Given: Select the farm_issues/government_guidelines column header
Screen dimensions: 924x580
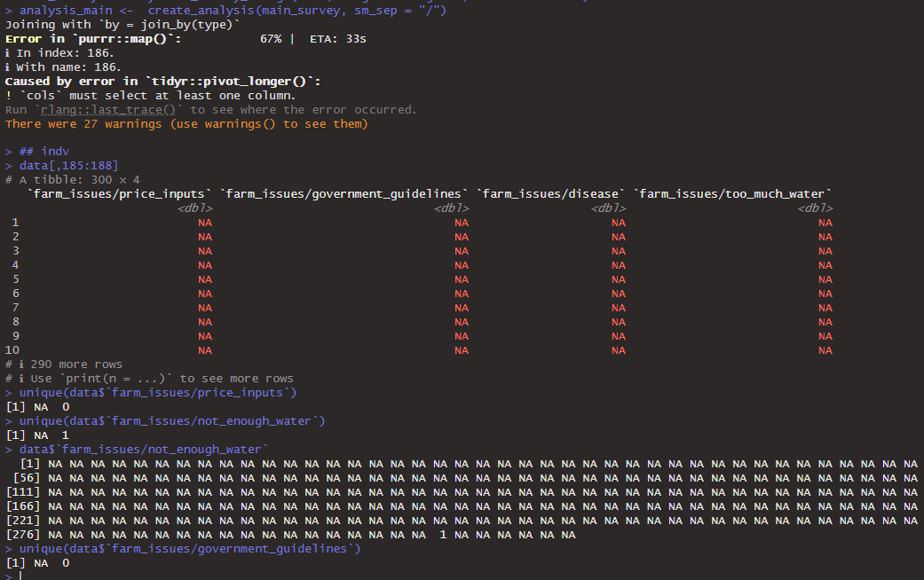Looking at the screenshot, I should tap(340, 193).
